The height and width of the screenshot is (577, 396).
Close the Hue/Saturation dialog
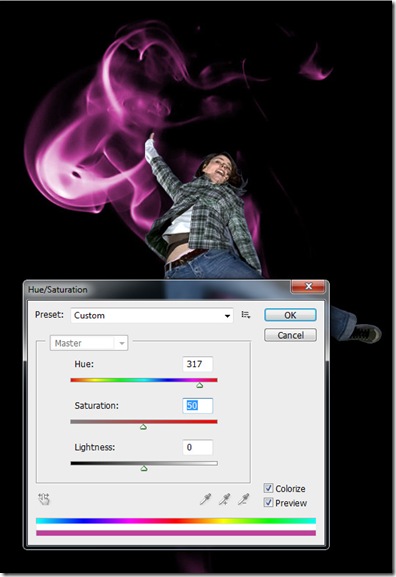[308, 286]
